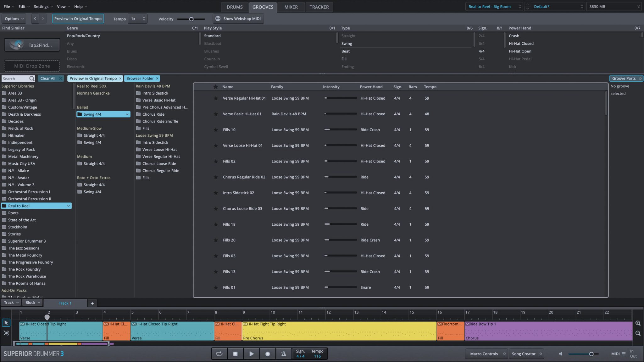
Task: Open the Real to Reel library folder
Action: [36, 206]
